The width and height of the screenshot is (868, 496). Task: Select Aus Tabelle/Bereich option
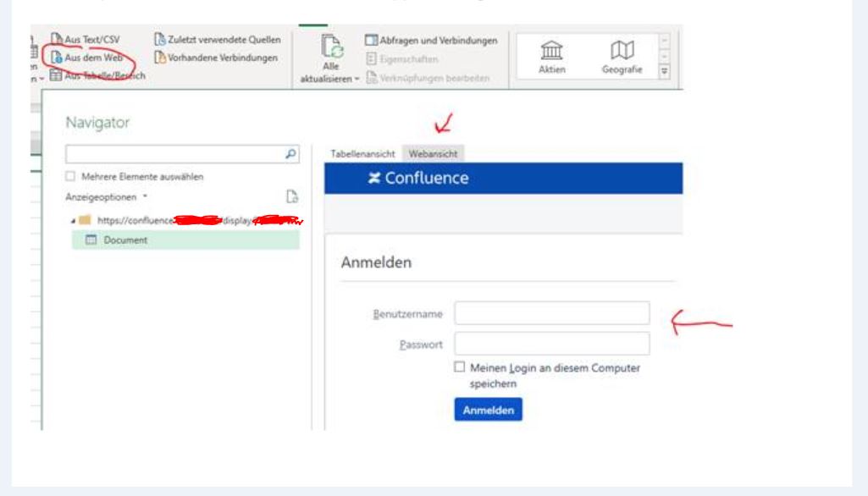click(97, 75)
